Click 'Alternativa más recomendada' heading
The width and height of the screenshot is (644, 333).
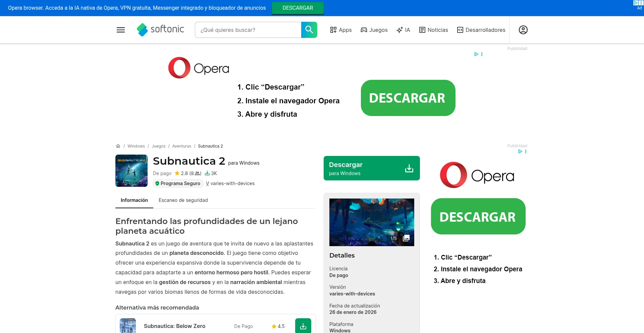coord(157,308)
